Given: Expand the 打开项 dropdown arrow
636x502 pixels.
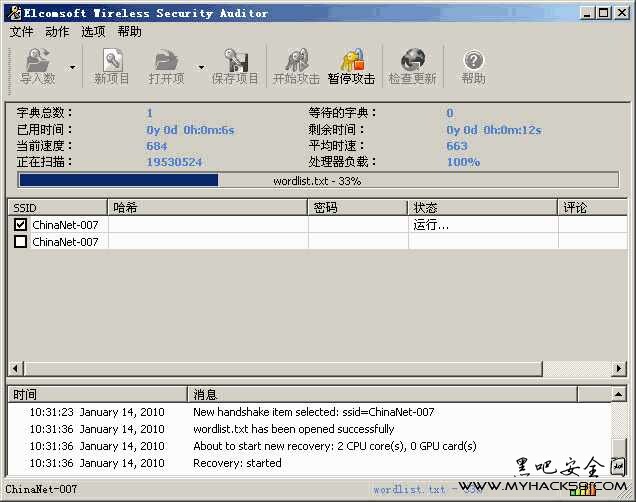Looking at the screenshot, I should click(201, 68).
